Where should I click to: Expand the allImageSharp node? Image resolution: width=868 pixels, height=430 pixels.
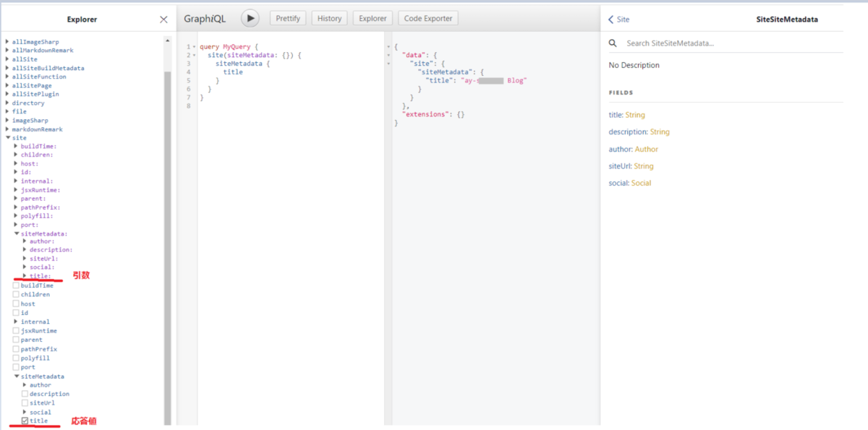pyautogui.click(x=7, y=42)
